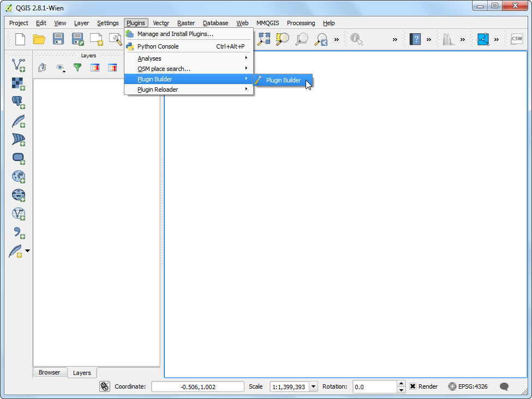Open the log messages speech bubble icon
This screenshot has height=399, width=532.
[x=505, y=386]
